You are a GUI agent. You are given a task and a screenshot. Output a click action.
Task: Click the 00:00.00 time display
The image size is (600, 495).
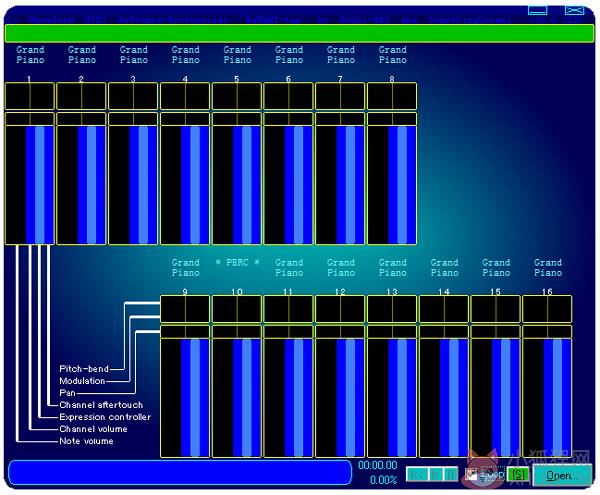(x=378, y=465)
